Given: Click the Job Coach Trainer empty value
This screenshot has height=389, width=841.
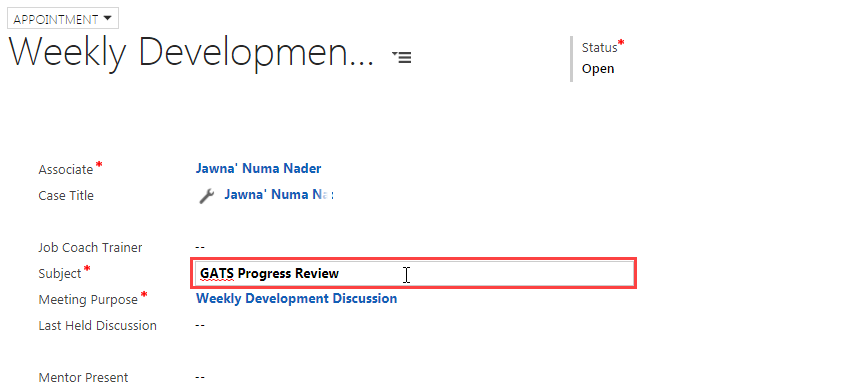Looking at the screenshot, I should [200, 247].
